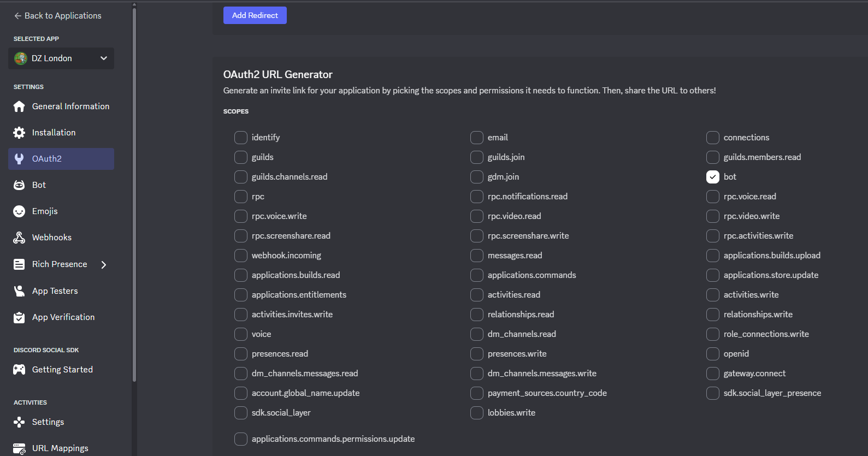
Task: Enable the sdk.social_layer_presence scope
Action: pyautogui.click(x=713, y=393)
